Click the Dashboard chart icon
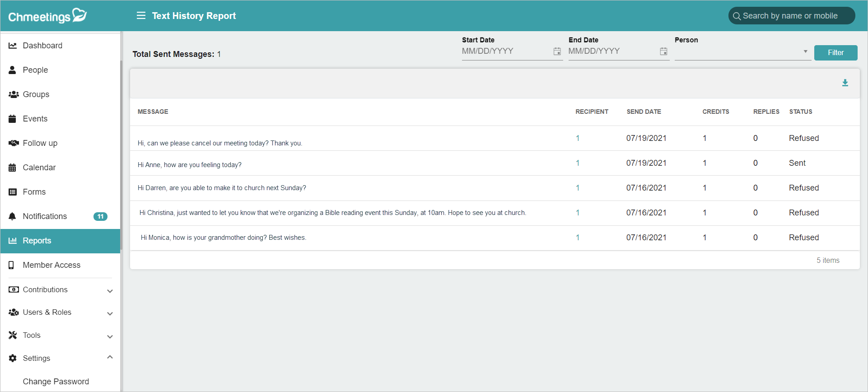Screen dimensions: 868x392 coord(13,46)
